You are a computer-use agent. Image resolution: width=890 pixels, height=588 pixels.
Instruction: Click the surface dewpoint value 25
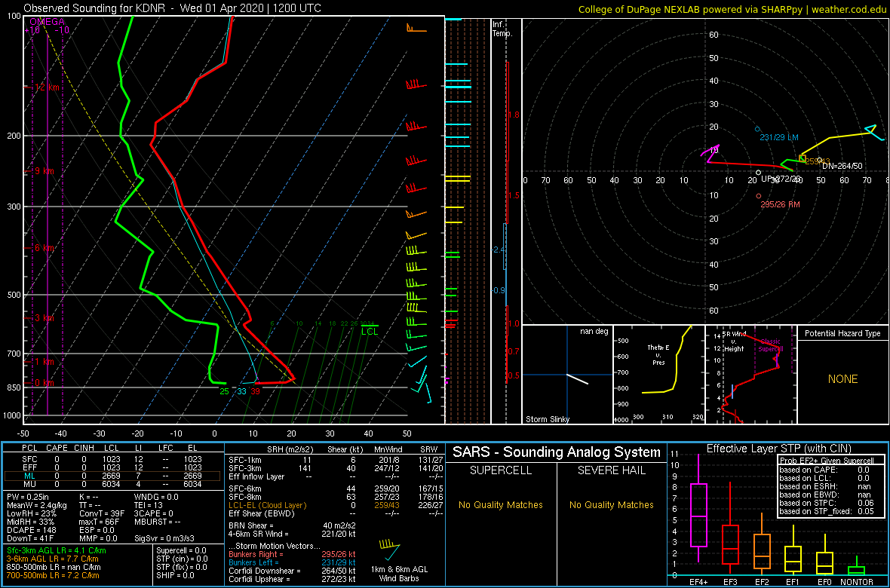(x=224, y=391)
